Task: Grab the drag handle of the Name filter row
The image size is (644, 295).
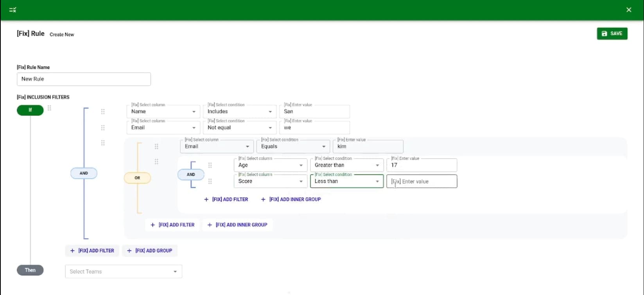Action: click(103, 112)
